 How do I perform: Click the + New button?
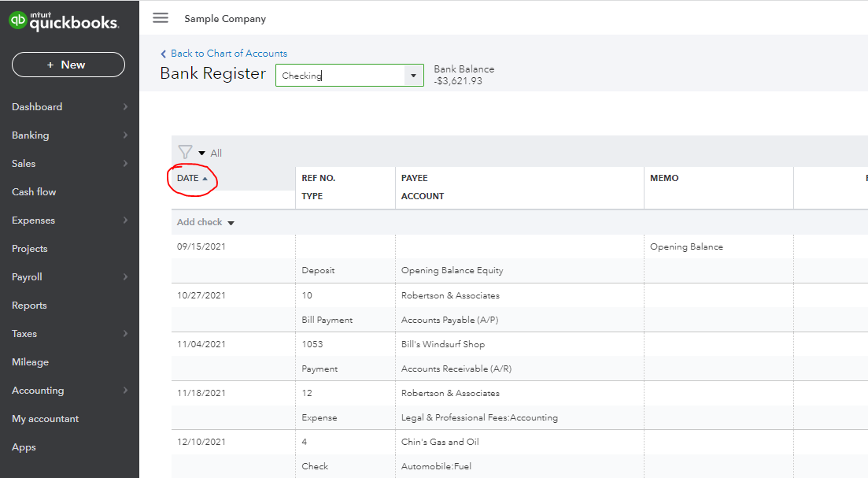[x=68, y=65]
